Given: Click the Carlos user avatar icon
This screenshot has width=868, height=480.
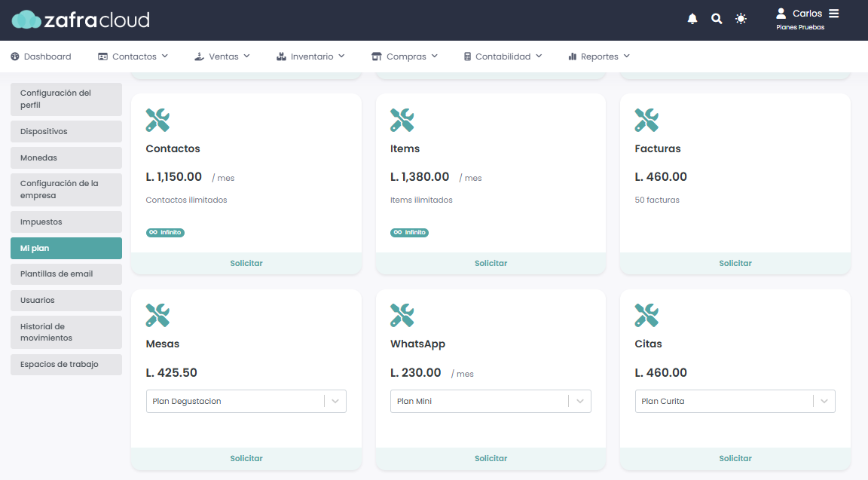Looking at the screenshot, I should point(781,14).
